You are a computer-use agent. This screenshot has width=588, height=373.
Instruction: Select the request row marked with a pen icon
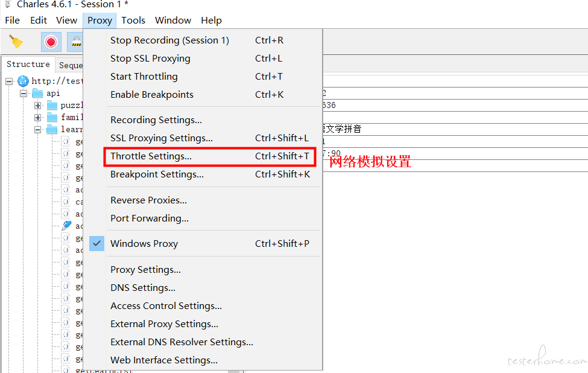[72, 226]
